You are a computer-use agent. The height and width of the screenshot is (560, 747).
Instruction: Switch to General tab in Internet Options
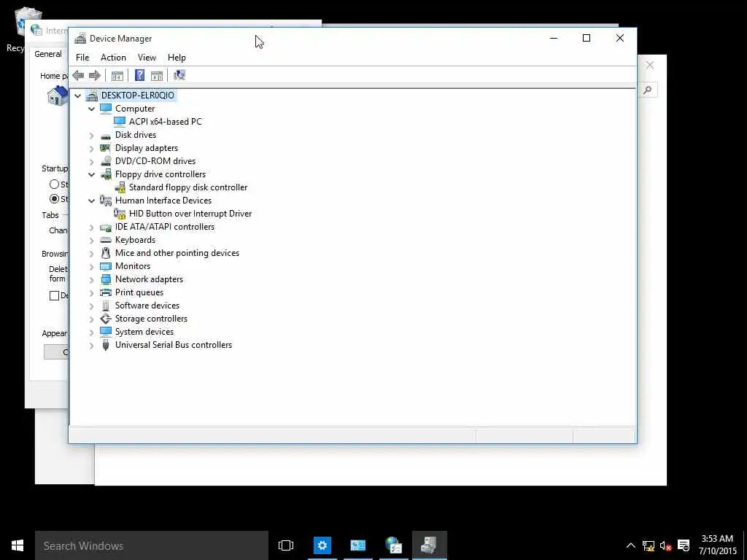pyautogui.click(x=48, y=54)
